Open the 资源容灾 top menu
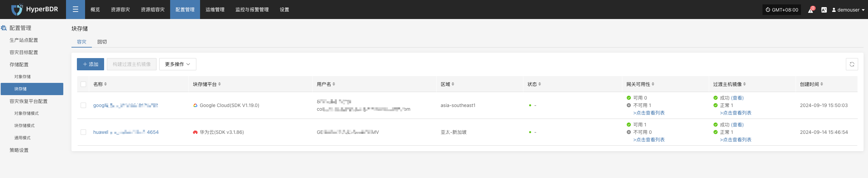This screenshot has height=178, width=868. pos(120,10)
